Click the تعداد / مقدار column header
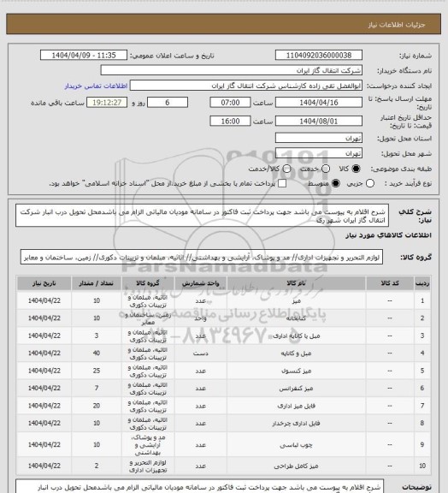The height and width of the screenshot is (493, 448). pyautogui.click(x=96, y=283)
